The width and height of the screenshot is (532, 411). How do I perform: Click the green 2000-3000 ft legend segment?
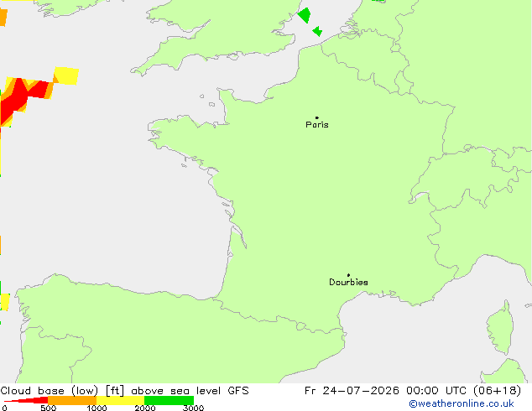point(169,400)
